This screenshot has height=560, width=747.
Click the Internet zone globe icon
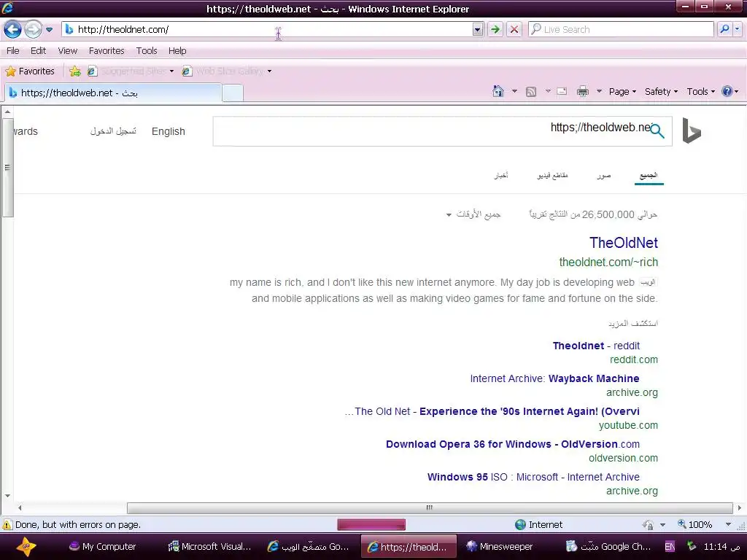(x=520, y=525)
